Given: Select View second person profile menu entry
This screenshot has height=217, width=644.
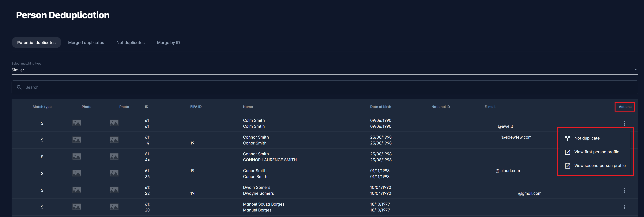Looking at the screenshot, I should coord(600,166).
